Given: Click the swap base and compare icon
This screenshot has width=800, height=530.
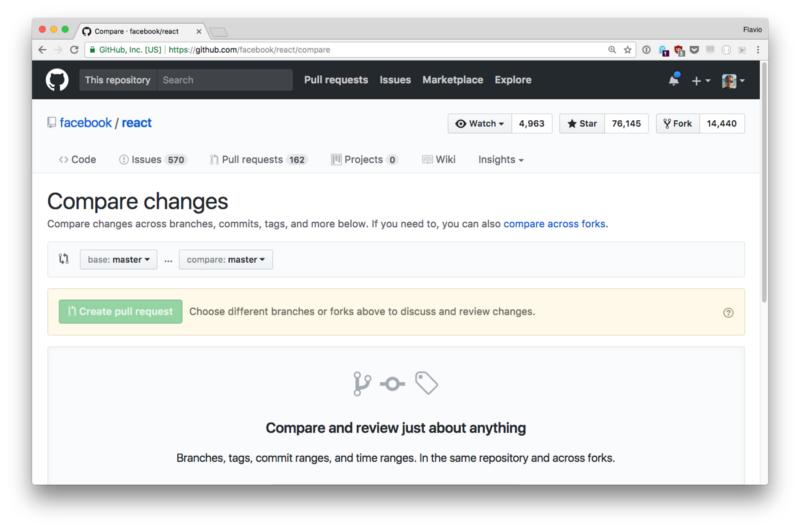Looking at the screenshot, I should click(x=63, y=259).
